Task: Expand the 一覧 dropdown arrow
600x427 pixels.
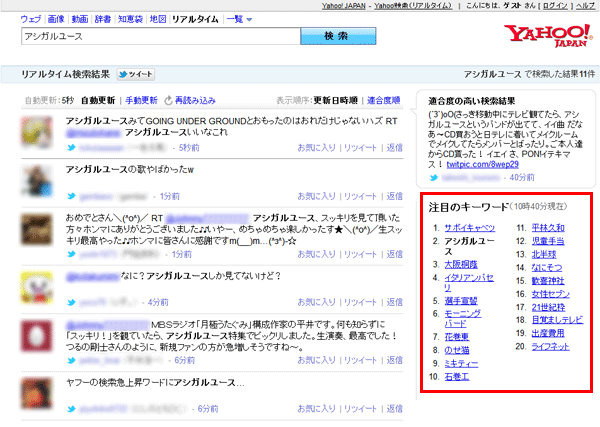Action: pyautogui.click(x=249, y=20)
